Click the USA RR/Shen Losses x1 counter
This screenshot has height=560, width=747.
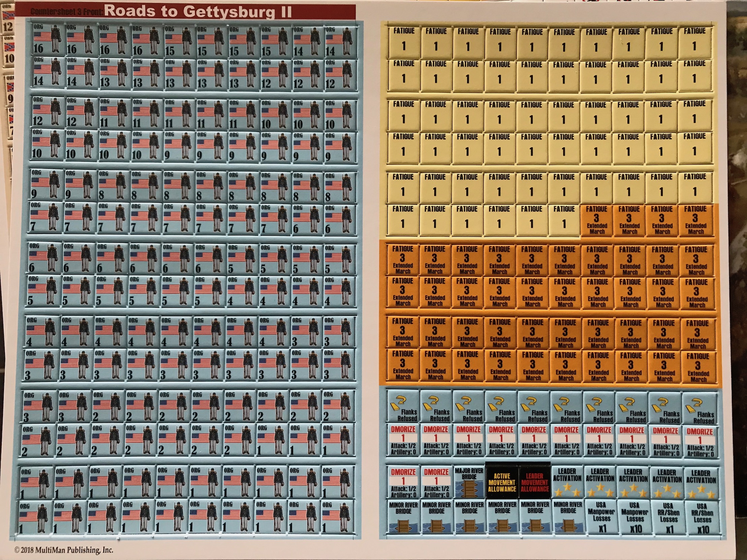[668, 518]
